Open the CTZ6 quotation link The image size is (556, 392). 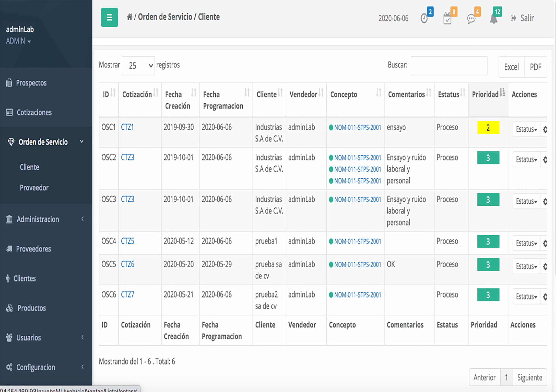(x=127, y=264)
